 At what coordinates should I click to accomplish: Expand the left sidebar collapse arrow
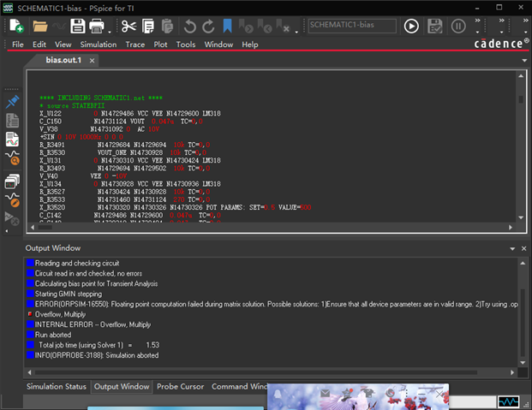point(7,231)
